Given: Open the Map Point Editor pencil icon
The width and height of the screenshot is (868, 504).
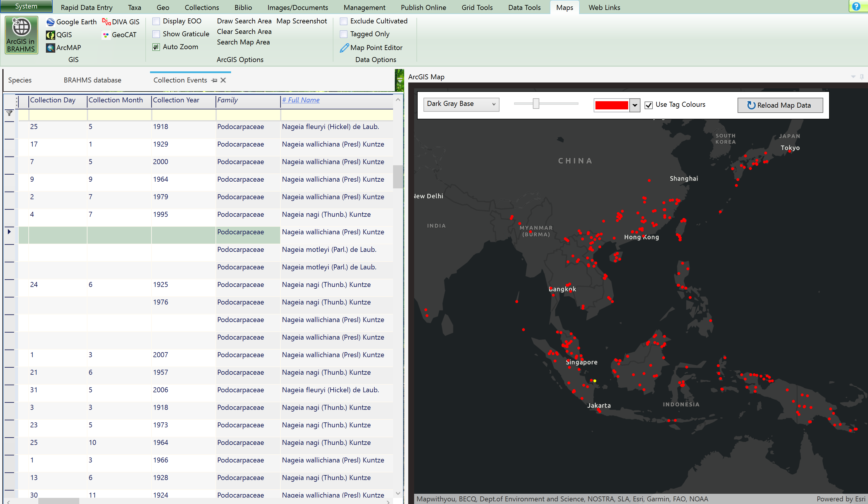Looking at the screenshot, I should (x=344, y=48).
